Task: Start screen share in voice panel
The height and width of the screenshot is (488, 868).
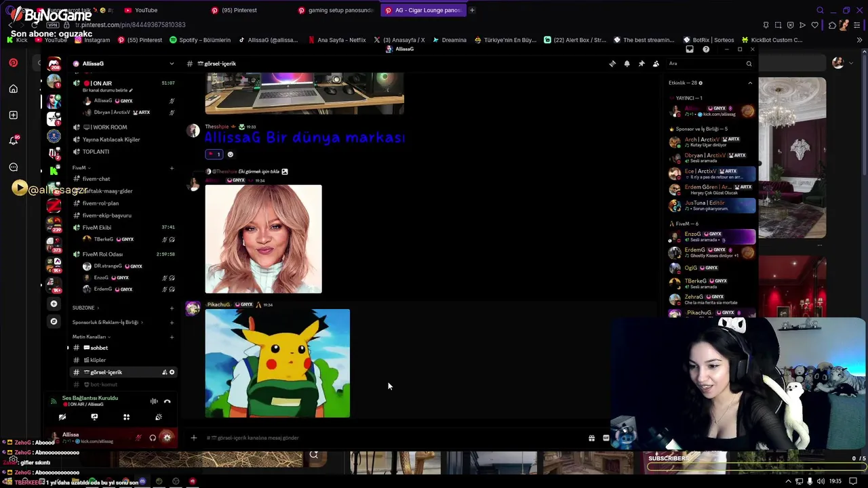Action: click(x=94, y=418)
